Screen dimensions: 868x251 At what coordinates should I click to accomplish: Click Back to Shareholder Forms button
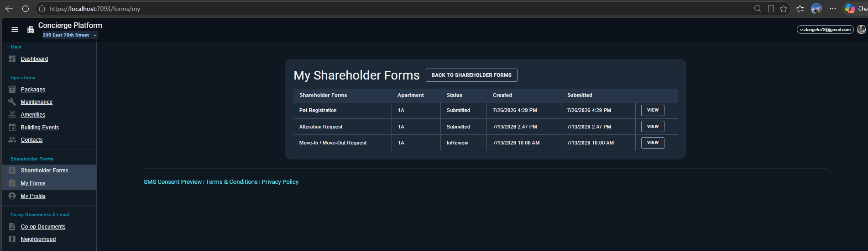coord(471,75)
